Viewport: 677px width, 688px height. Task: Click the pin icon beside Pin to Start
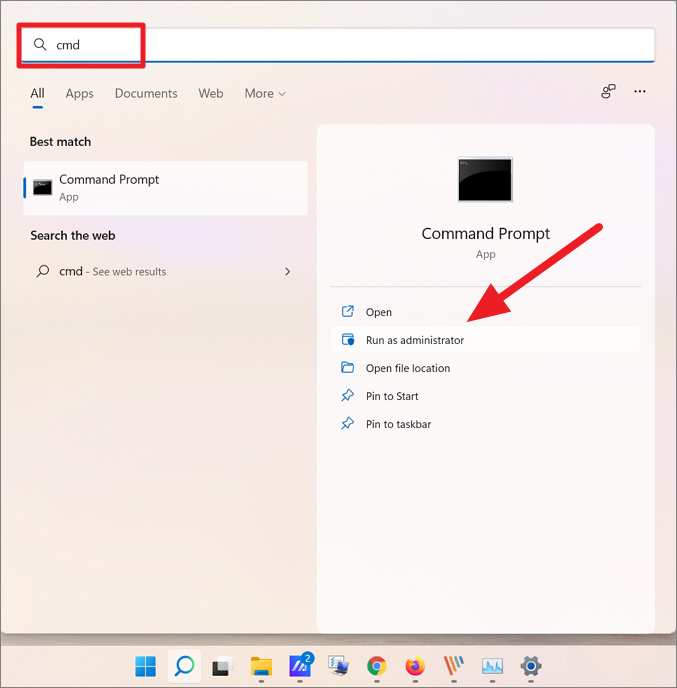(347, 396)
